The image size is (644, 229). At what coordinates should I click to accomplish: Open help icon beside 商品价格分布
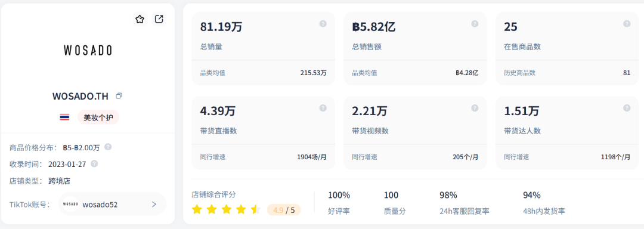click(x=108, y=147)
